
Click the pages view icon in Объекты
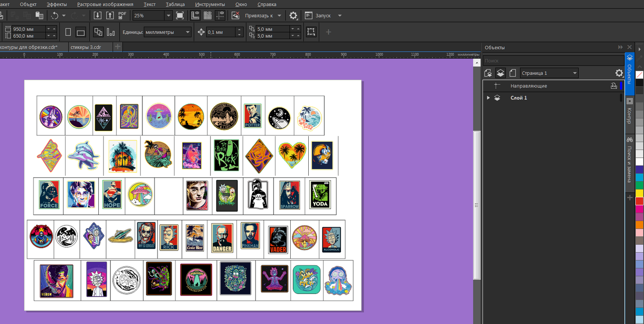[x=512, y=73]
